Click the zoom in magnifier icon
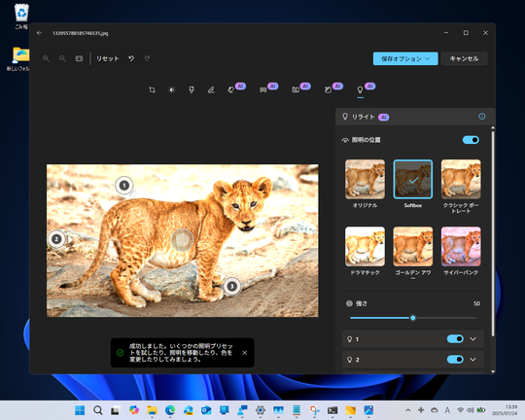The height and width of the screenshot is (420, 525). click(x=47, y=58)
